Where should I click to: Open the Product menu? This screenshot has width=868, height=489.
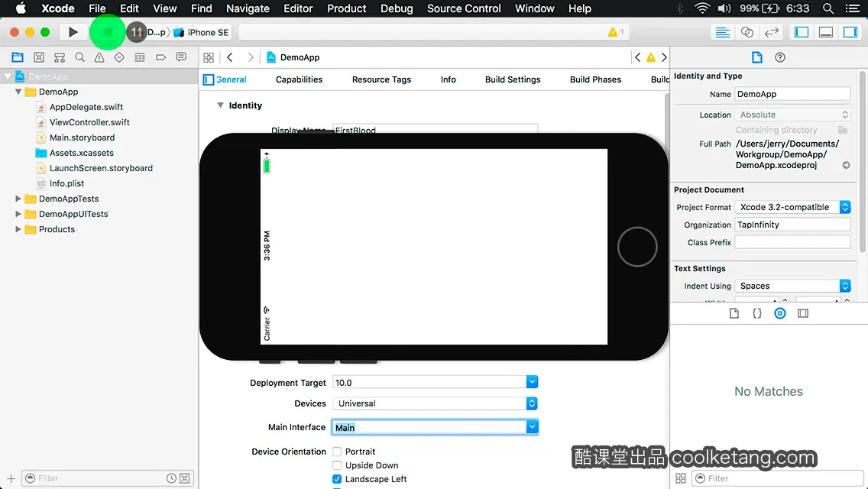pos(347,8)
